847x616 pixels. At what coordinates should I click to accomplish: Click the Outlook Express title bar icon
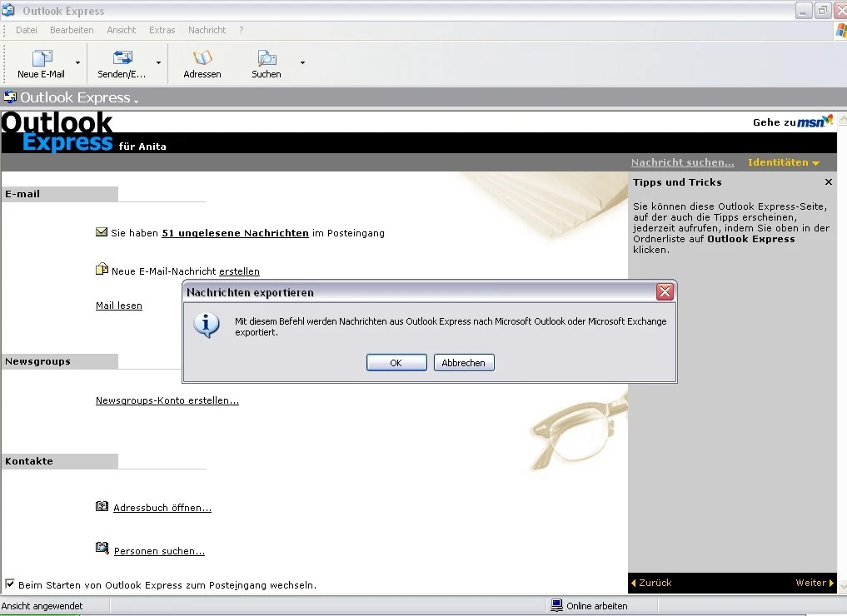click(8, 10)
